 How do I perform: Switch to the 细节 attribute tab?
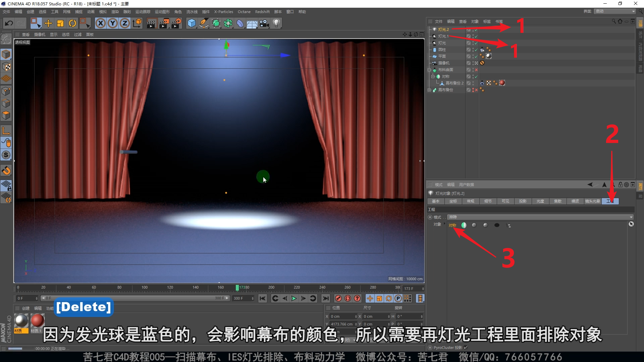coord(488,201)
